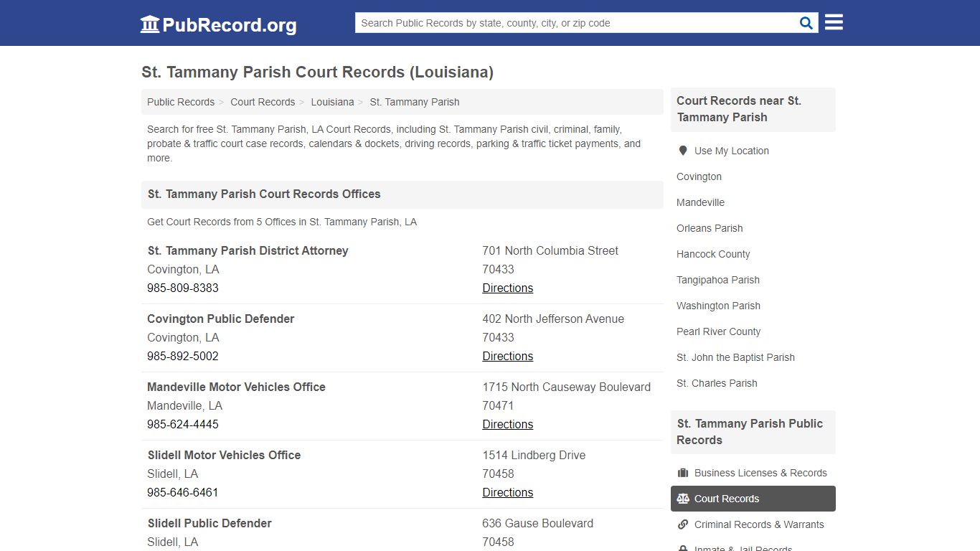This screenshot has height=551, width=980.
Task: Open the Louisiana breadcrumb link
Action: (332, 102)
